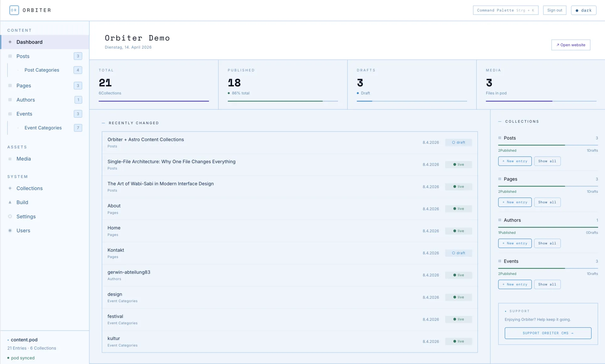Click Open website
605x364 pixels.
571,45
